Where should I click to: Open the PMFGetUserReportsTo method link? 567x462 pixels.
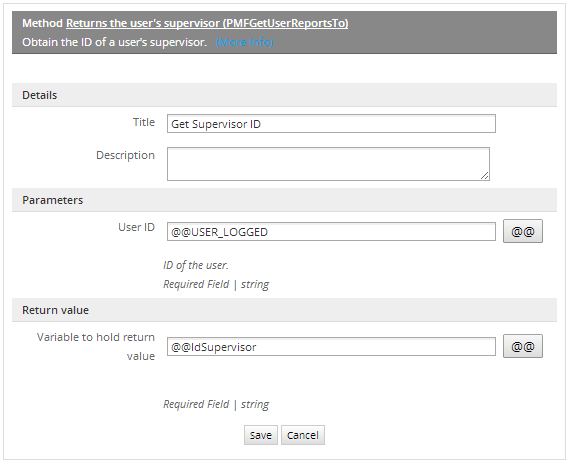coord(207,23)
